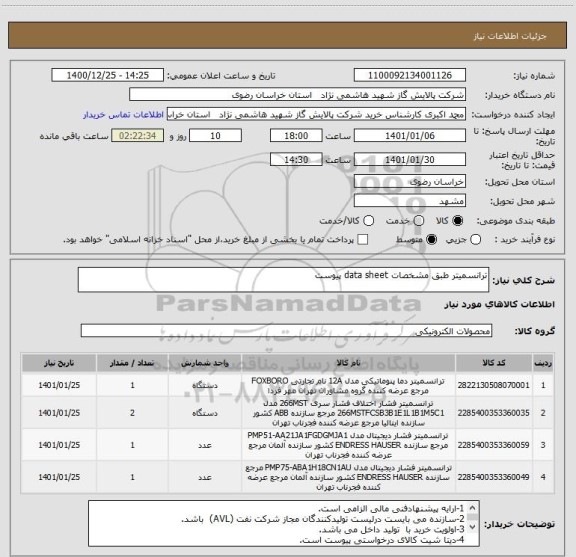The height and width of the screenshot is (557, 576).
Task: Select the کالا radio button
Action: pos(458,220)
